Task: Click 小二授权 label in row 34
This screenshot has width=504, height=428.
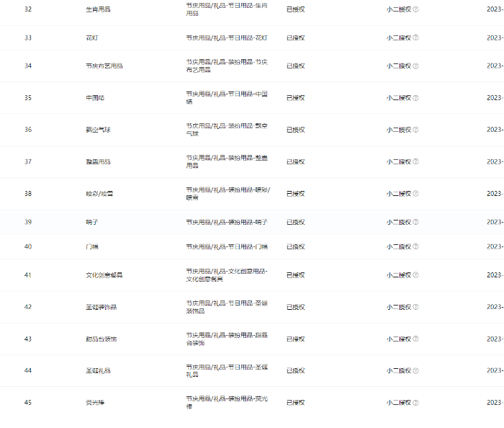Action: click(399, 66)
